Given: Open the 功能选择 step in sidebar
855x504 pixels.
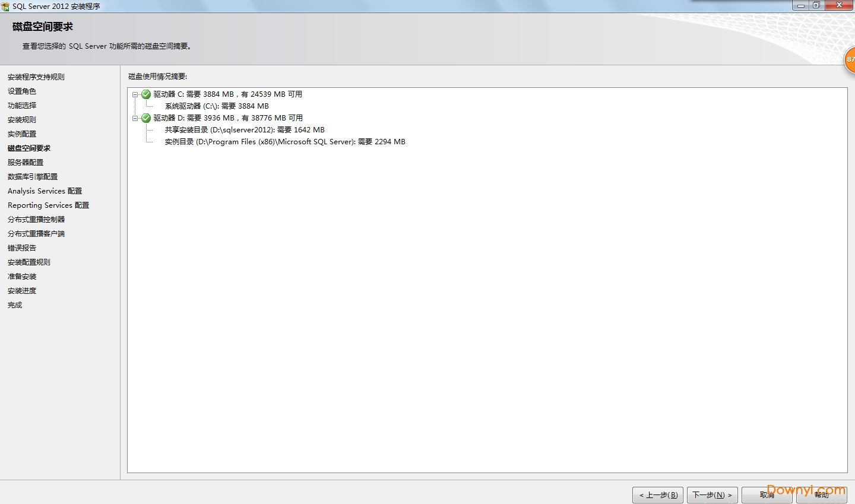Looking at the screenshot, I should (22, 105).
